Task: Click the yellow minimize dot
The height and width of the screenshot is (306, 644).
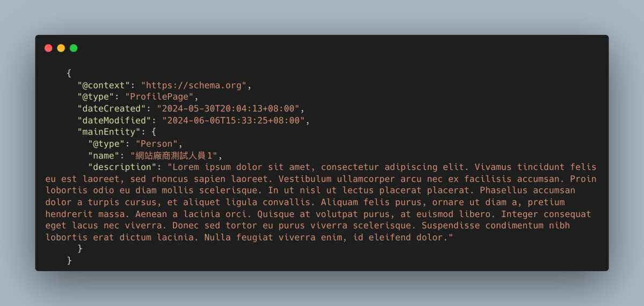Action: [x=61, y=48]
